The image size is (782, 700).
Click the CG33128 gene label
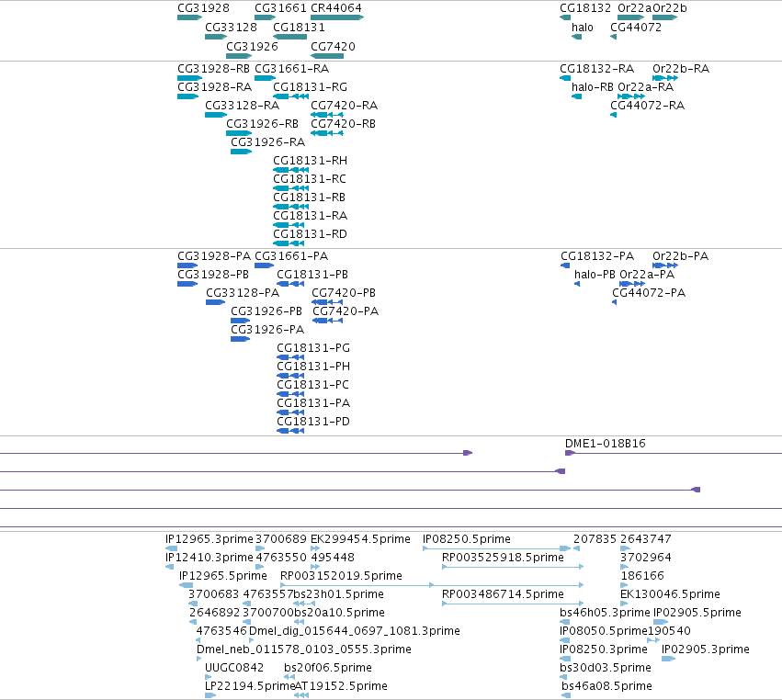click(x=231, y=27)
